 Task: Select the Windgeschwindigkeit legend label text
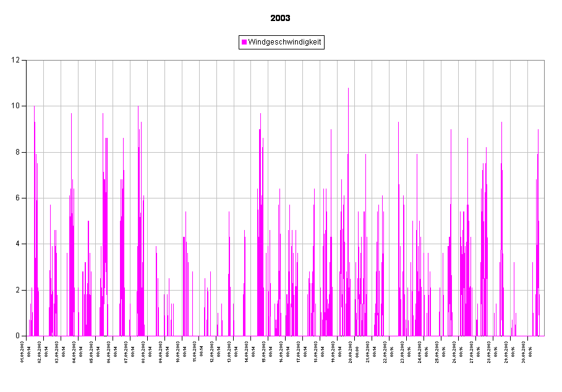pos(284,42)
